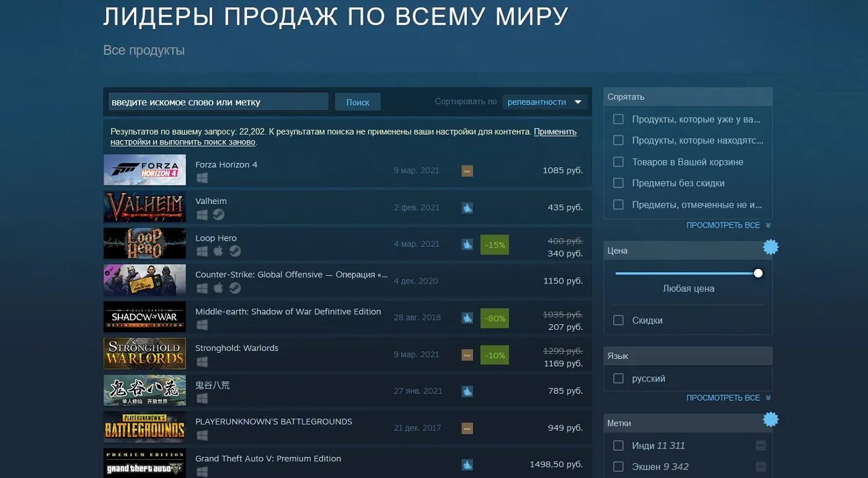
Task: Click the thumbs-up icon for Grand Theft Auto V
Action: click(467, 464)
